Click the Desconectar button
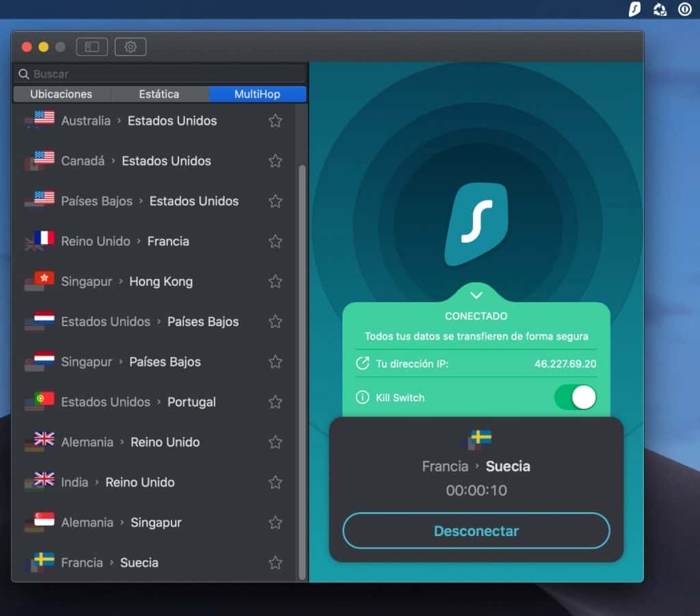 pos(476,531)
